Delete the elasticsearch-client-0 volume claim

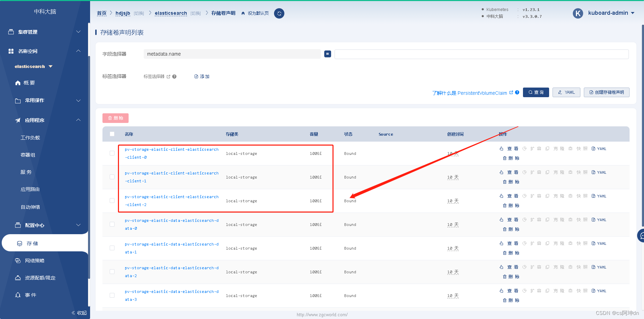pos(511,158)
